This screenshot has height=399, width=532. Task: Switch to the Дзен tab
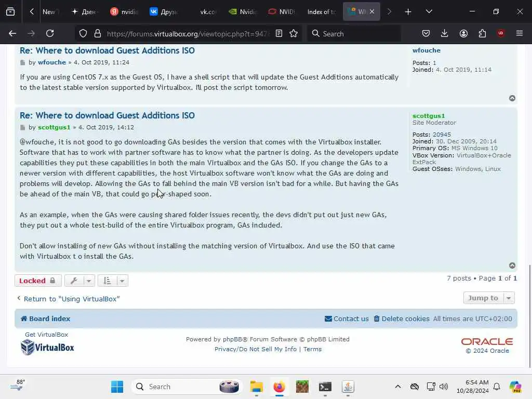pyautogui.click(x=84, y=12)
